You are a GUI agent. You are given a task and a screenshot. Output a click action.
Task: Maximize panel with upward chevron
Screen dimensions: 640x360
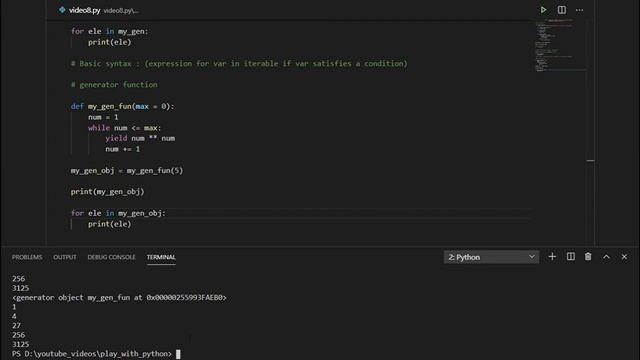tap(607, 257)
